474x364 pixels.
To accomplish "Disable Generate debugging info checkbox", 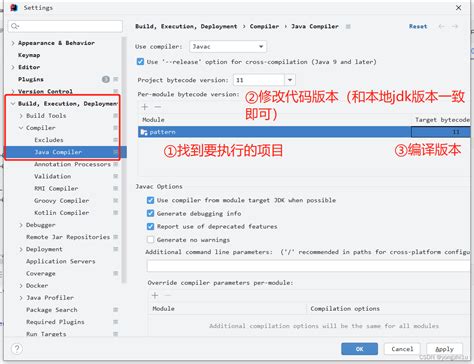I will (x=150, y=213).
